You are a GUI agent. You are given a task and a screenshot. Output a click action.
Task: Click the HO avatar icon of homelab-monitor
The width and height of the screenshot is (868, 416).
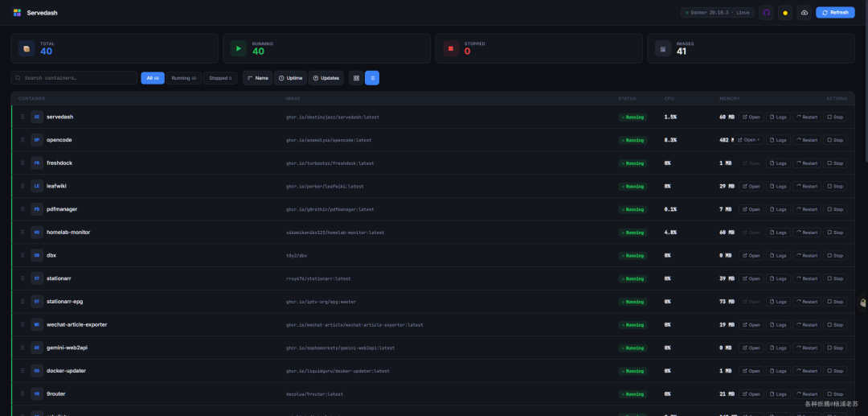point(36,232)
